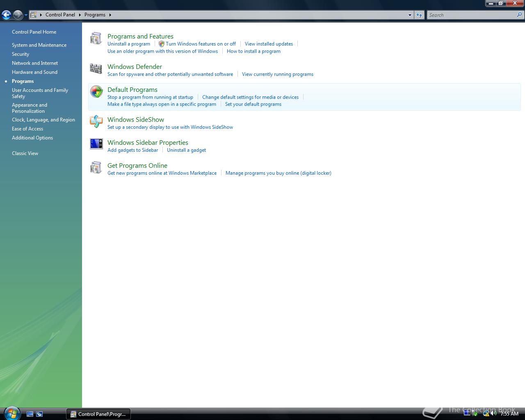The width and height of the screenshot is (525, 420).
Task: Click Make a file type always open link
Action: point(162,104)
